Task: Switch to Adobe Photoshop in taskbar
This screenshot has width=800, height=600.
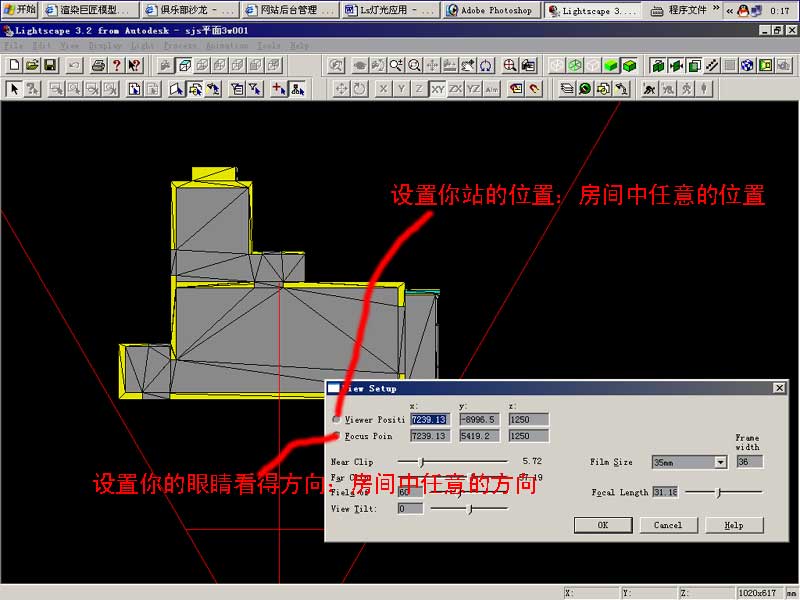Action: [x=492, y=10]
